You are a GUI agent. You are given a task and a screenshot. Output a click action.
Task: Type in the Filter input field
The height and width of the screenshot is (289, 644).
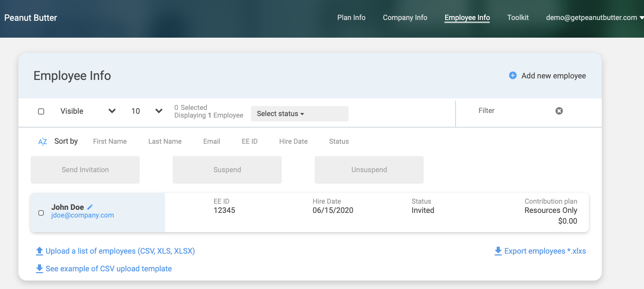pos(510,111)
